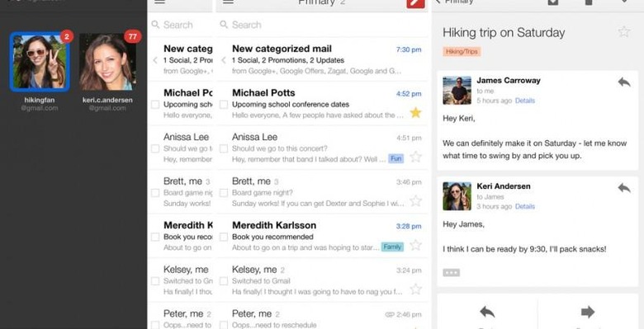The width and height of the screenshot is (644, 329).
Task: Click the forward arrow icon below the thread
Action: point(588,313)
